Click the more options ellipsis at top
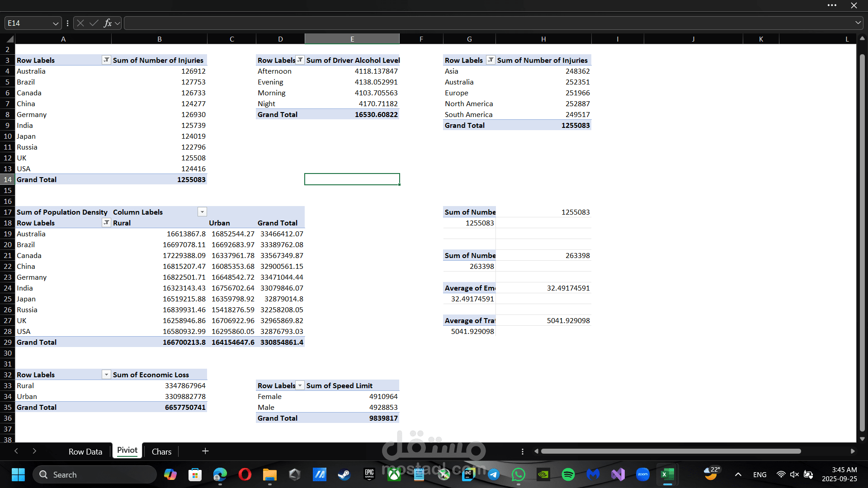 click(832, 5)
